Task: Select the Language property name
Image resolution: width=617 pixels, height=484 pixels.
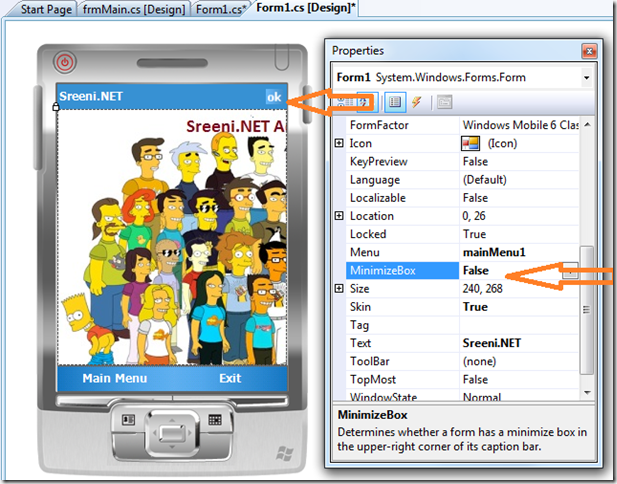Action: click(375, 180)
